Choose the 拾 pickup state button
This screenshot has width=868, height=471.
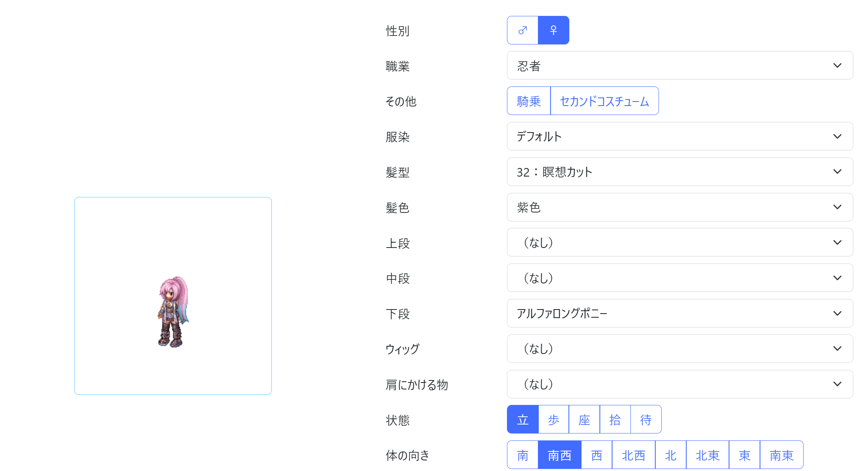pyautogui.click(x=615, y=419)
